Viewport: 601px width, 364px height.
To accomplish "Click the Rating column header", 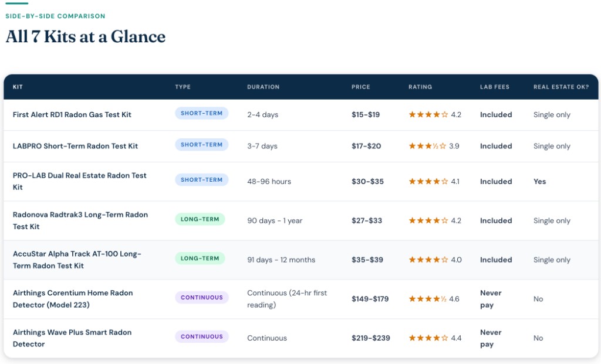I will tap(420, 87).
